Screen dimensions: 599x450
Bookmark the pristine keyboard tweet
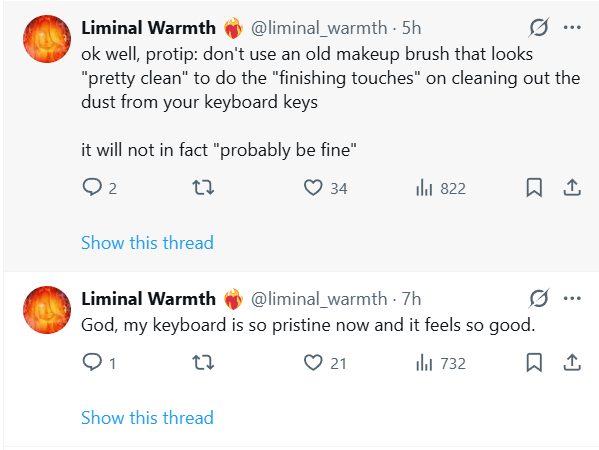[x=534, y=363]
